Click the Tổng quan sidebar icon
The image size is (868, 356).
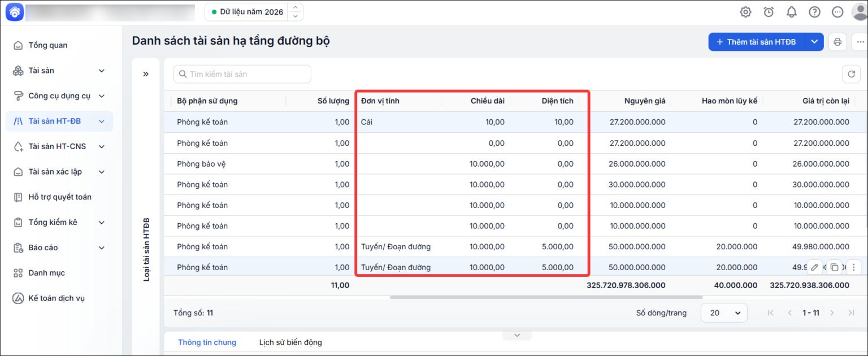click(x=18, y=45)
